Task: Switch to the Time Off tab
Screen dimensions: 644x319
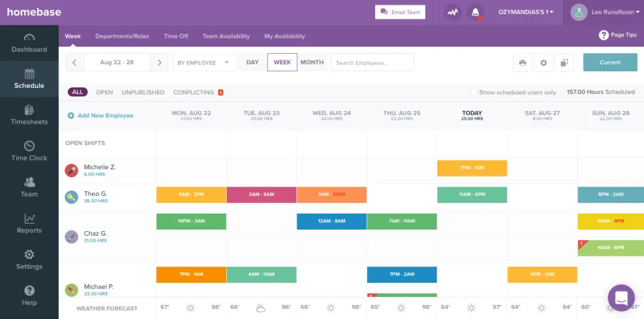Action: [x=176, y=36]
